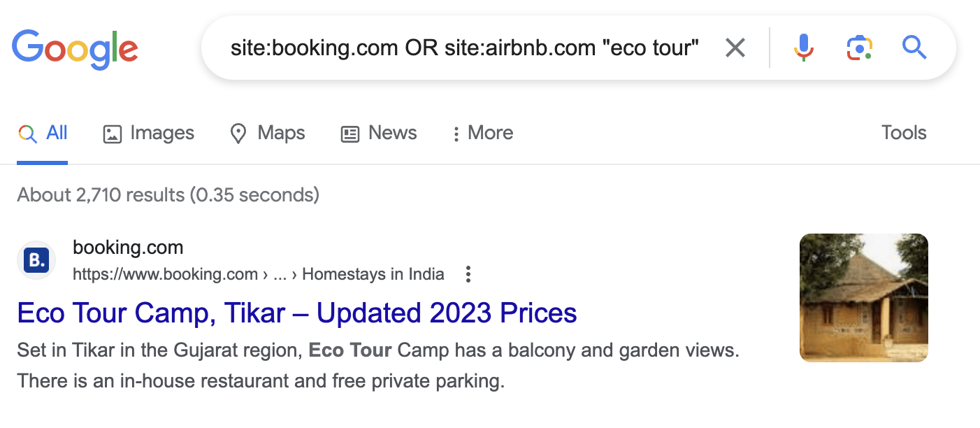Click the booking.com favicon icon
Viewport: 980px width, 428px height.
(x=36, y=261)
